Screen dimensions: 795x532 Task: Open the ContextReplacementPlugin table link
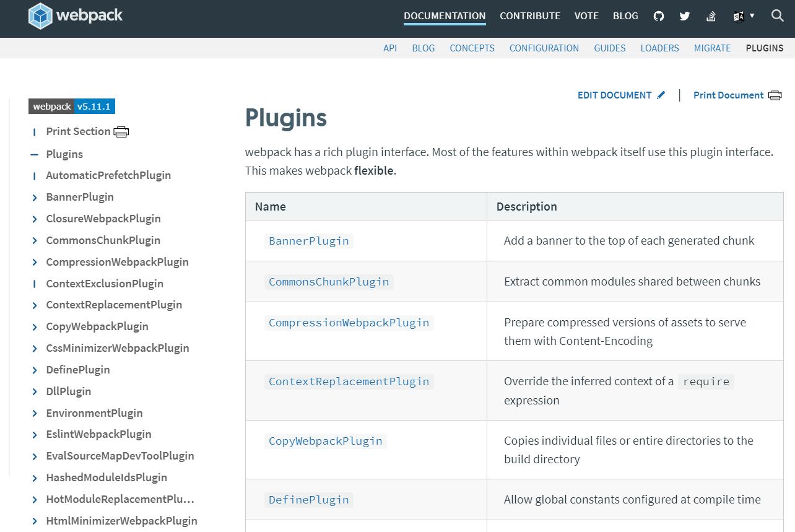coord(349,382)
